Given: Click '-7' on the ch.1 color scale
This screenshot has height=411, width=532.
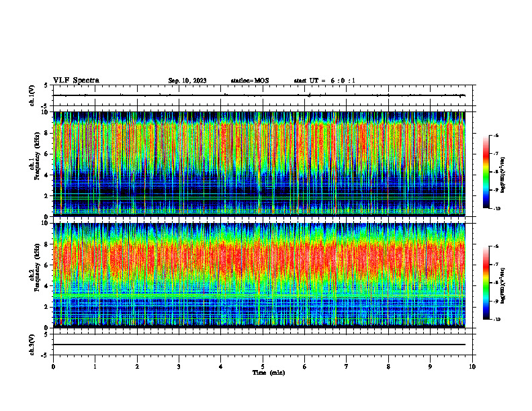Looking at the screenshot, I should tap(496, 154).
